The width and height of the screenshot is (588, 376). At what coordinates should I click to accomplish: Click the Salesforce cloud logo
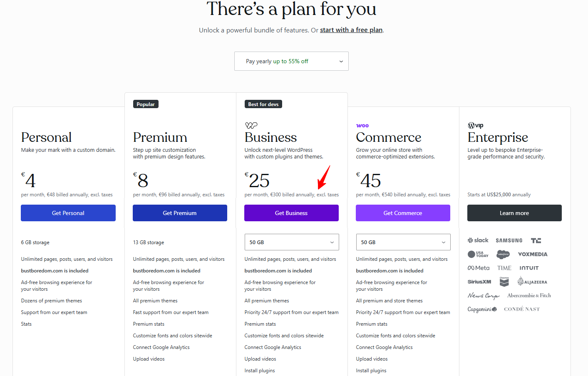503,254
